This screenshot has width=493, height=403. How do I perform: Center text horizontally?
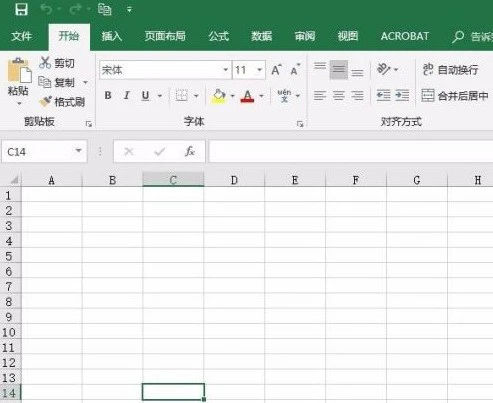point(339,96)
